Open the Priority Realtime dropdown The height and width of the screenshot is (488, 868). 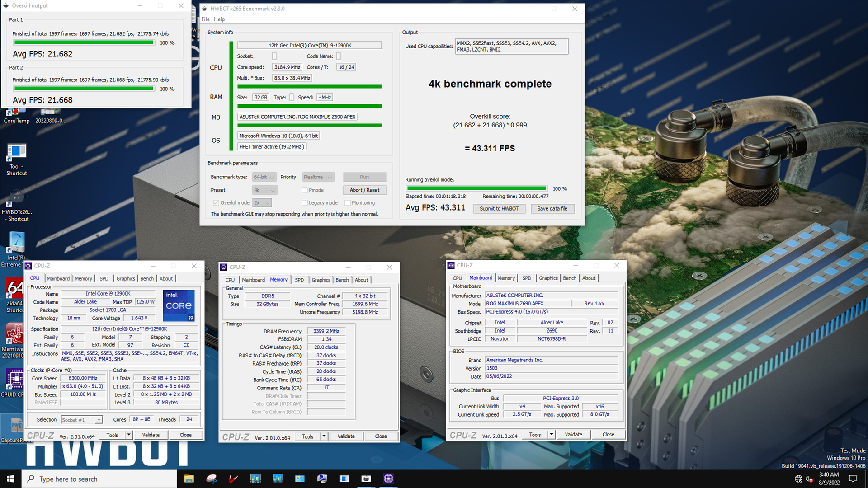pos(318,177)
